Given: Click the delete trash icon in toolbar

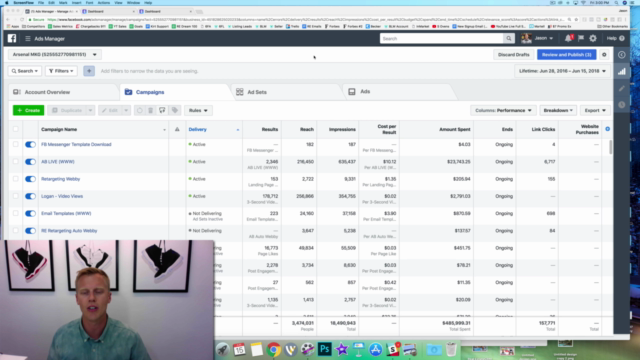Looking at the screenshot, I should pyautogui.click(x=151, y=110).
